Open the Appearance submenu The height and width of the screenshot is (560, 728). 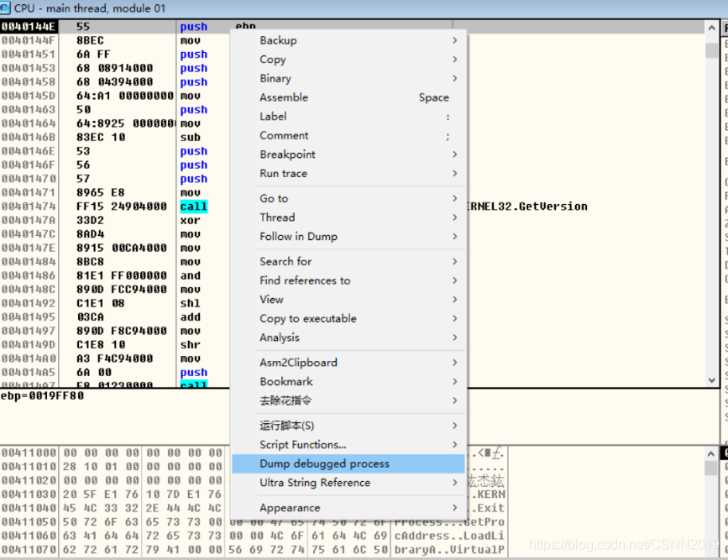[348, 508]
